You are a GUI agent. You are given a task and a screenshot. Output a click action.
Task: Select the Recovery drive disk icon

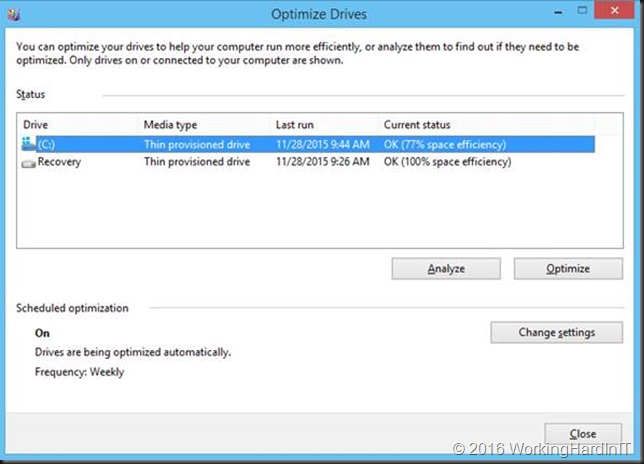point(28,163)
